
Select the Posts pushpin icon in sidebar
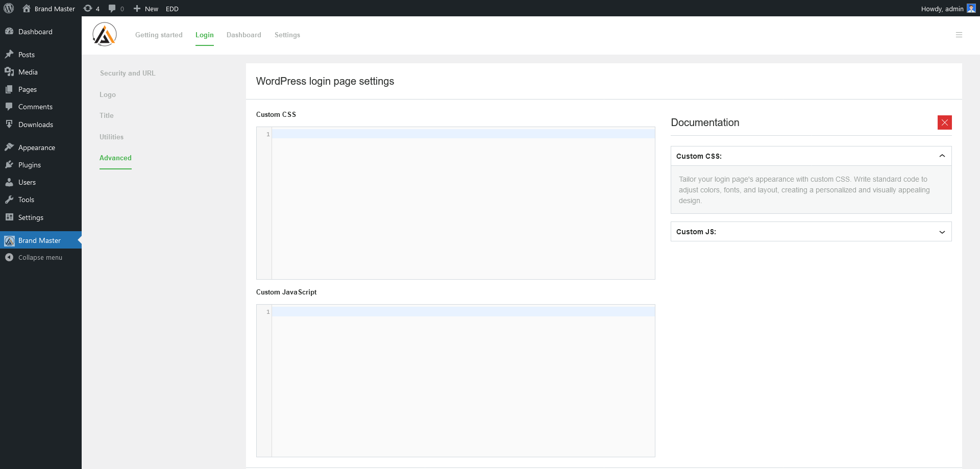click(x=10, y=54)
